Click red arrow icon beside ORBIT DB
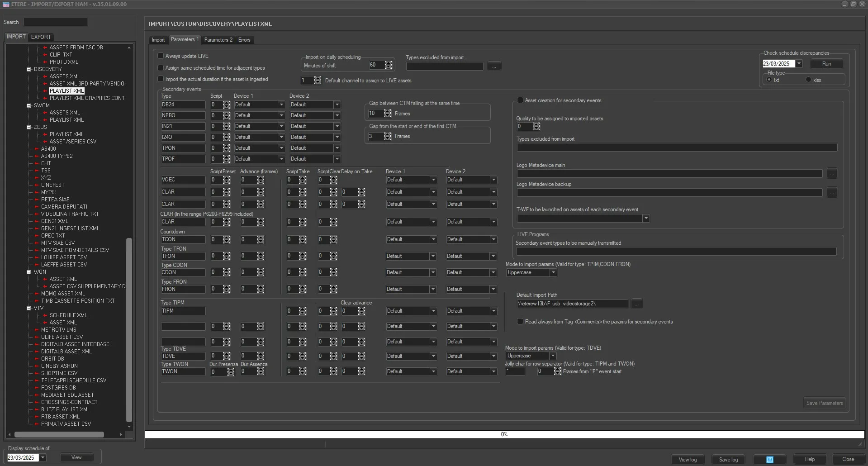The image size is (868, 466). (x=37, y=359)
